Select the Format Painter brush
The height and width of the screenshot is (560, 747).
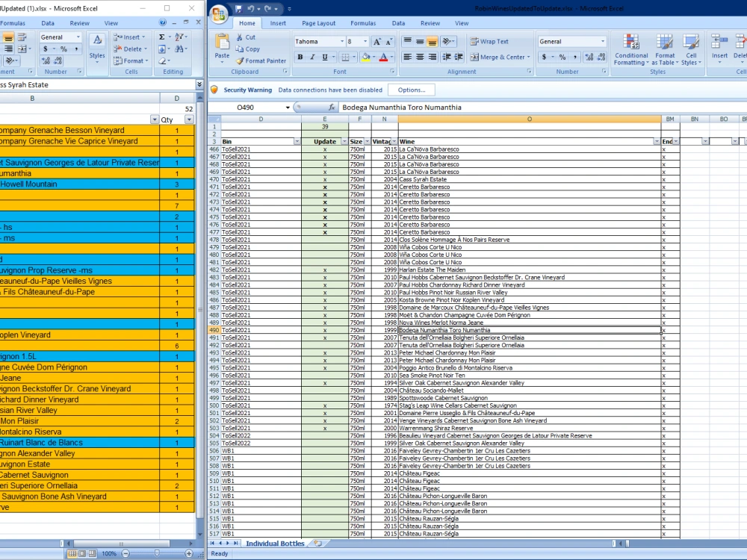[x=261, y=61]
